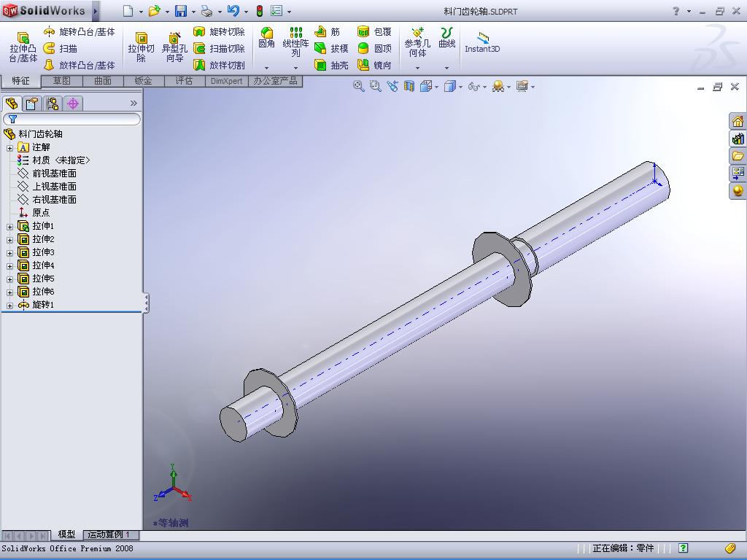Switch to the Features (特征) tab

(x=20, y=81)
